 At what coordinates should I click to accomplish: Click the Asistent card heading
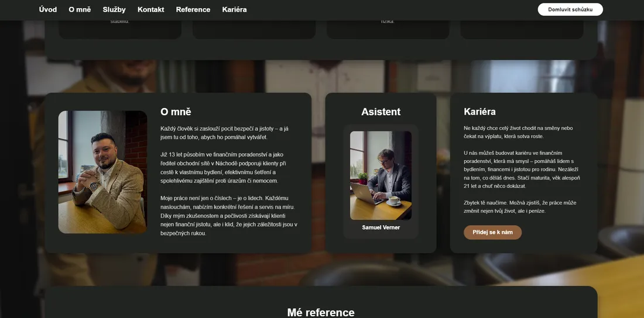coord(381,112)
